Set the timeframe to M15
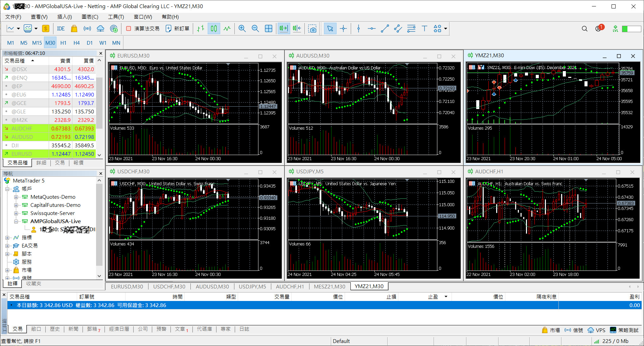Screen dimensions: 644x346 [x=37, y=43]
